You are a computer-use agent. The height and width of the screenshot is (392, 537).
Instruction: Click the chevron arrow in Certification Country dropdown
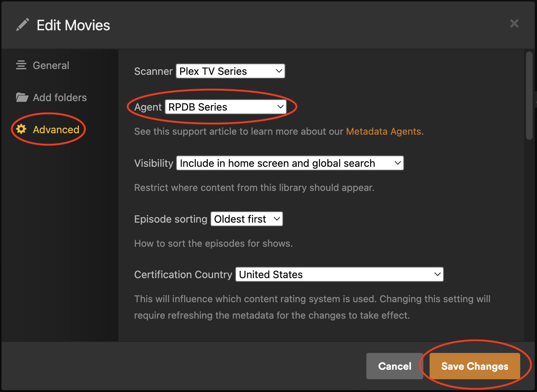pyautogui.click(x=437, y=274)
